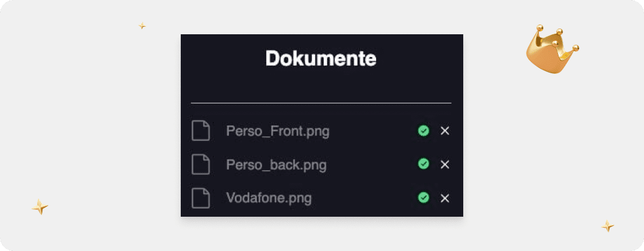Open the Perso_back.png file name

(x=276, y=165)
